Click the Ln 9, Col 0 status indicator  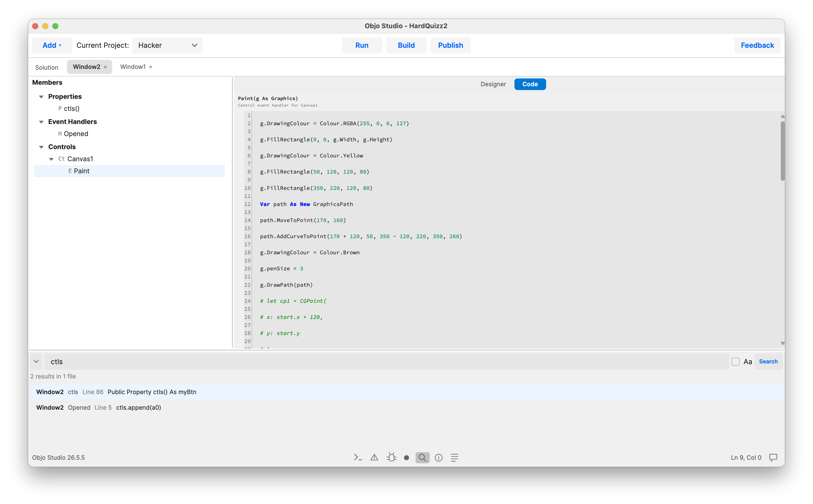tap(746, 458)
